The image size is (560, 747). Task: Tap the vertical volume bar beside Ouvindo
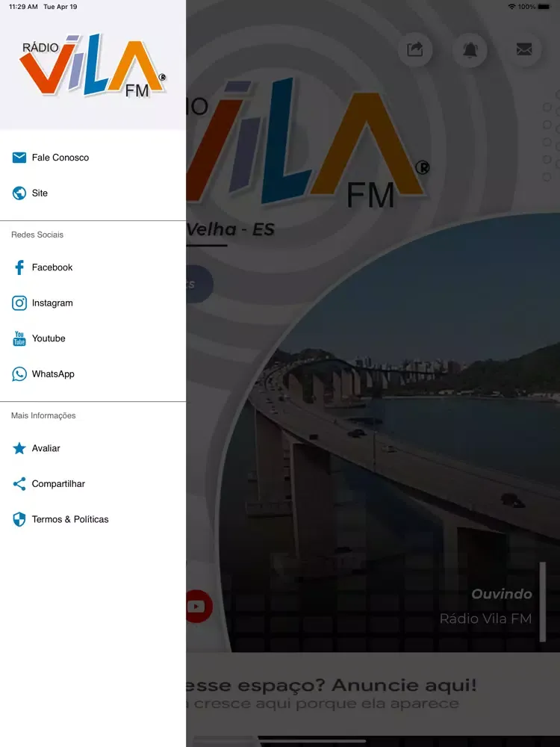click(542, 601)
